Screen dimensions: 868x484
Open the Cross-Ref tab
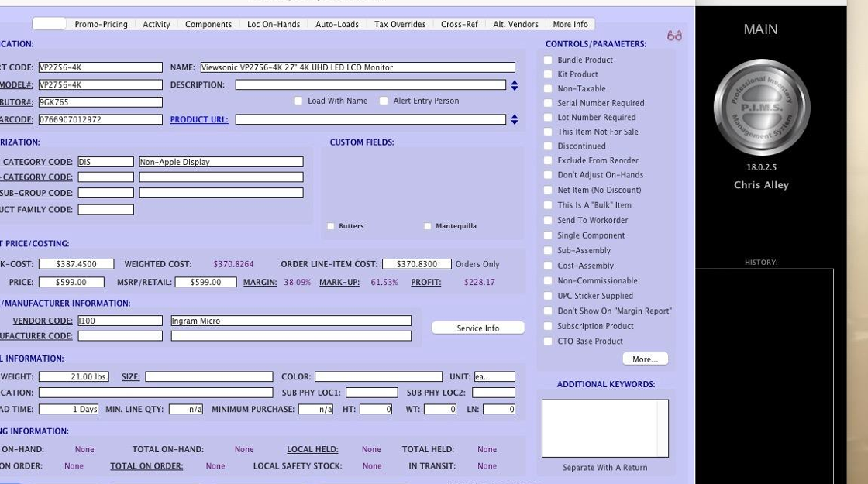pos(459,24)
